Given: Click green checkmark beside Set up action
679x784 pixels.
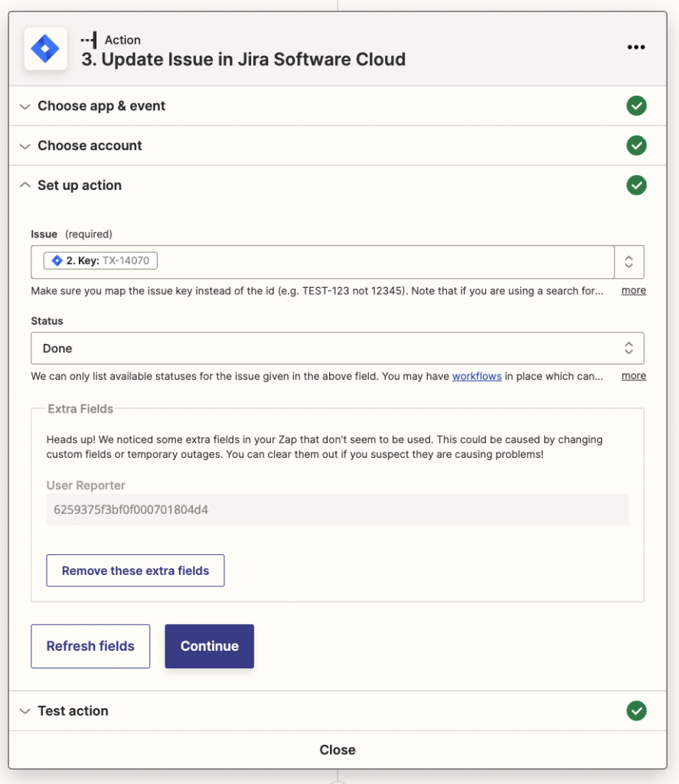Looking at the screenshot, I should click(636, 185).
